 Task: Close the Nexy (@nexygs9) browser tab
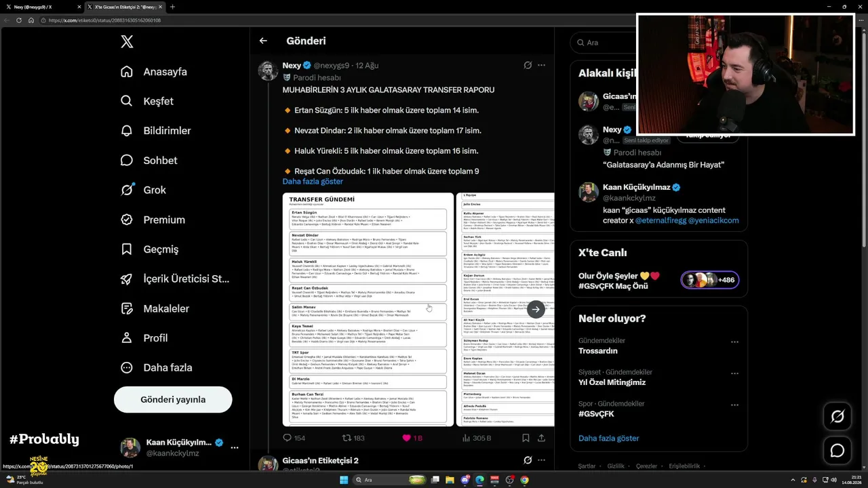(x=79, y=7)
